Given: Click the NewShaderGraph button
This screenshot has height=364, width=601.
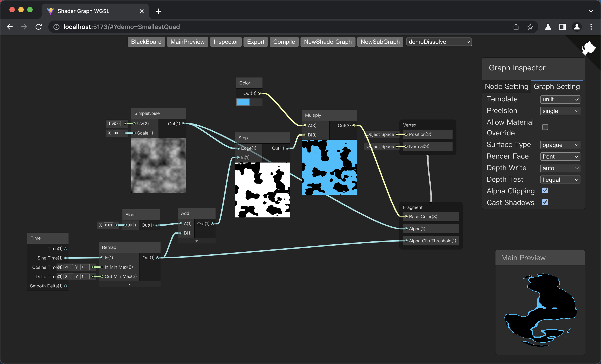Looking at the screenshot, I should (328, 42).
